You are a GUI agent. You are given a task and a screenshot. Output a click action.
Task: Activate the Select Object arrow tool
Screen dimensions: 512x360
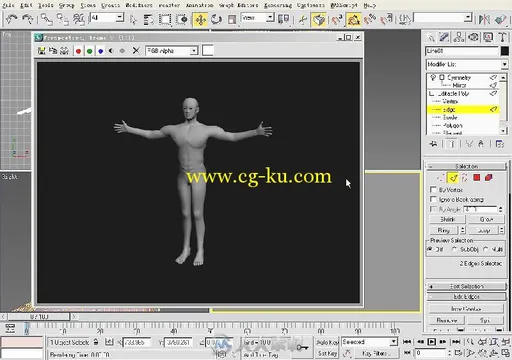[x=133, y=20]
